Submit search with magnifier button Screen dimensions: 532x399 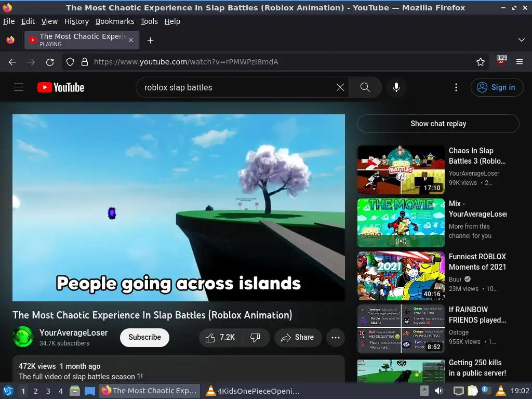365,87
